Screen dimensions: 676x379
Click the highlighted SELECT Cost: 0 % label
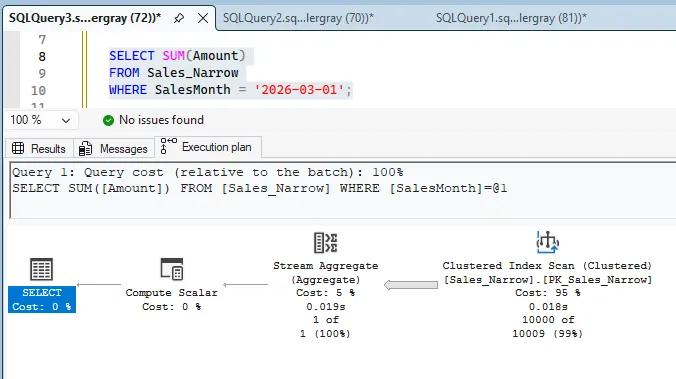click(x=42, y=300)
